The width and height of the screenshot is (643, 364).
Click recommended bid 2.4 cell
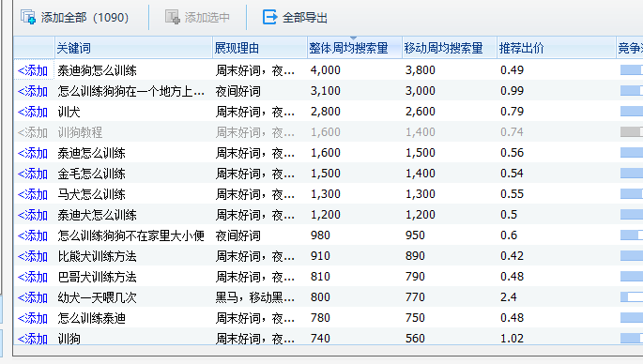[509, 296]
